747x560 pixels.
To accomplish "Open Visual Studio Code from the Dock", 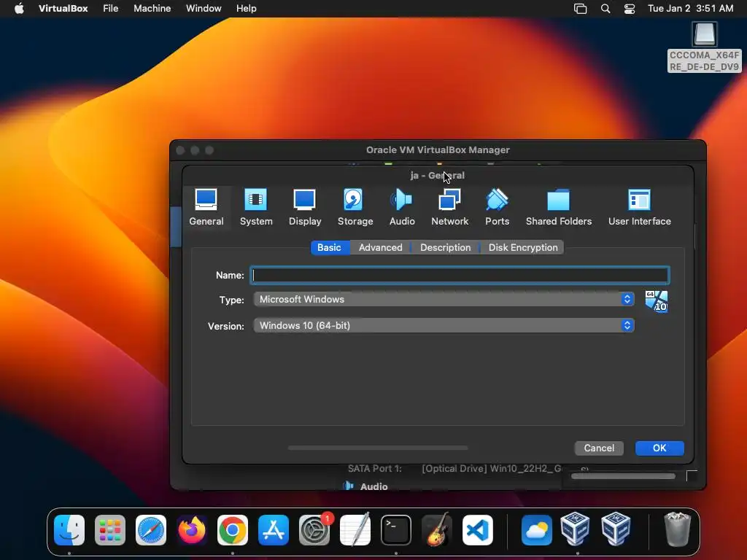I will 478,530.
